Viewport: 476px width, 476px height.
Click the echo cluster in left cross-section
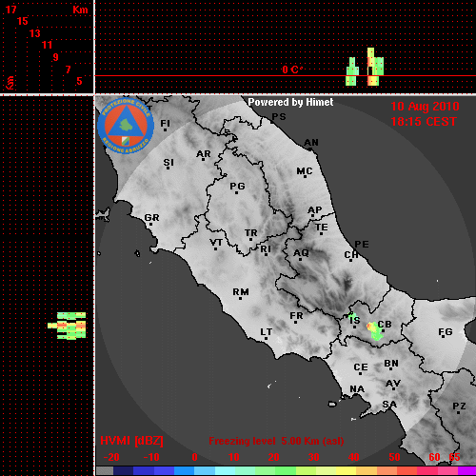67,326
